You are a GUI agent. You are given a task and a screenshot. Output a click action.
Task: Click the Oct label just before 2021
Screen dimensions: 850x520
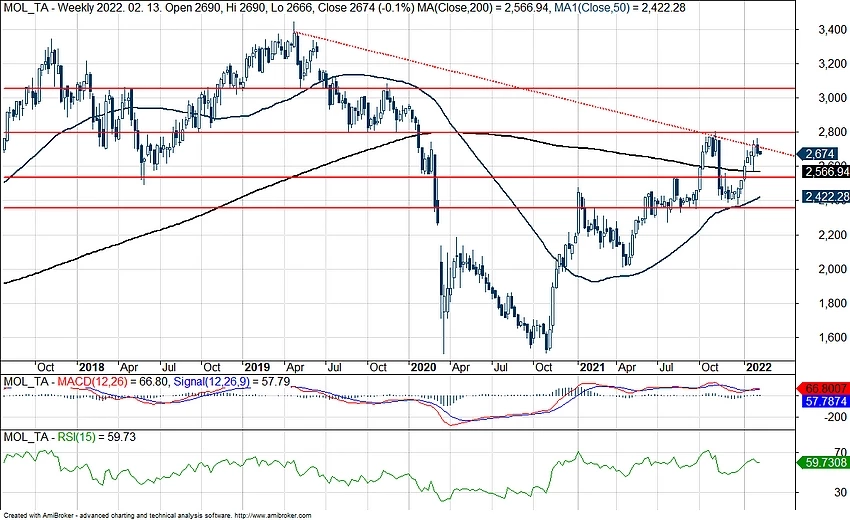(x=543, y=367)
